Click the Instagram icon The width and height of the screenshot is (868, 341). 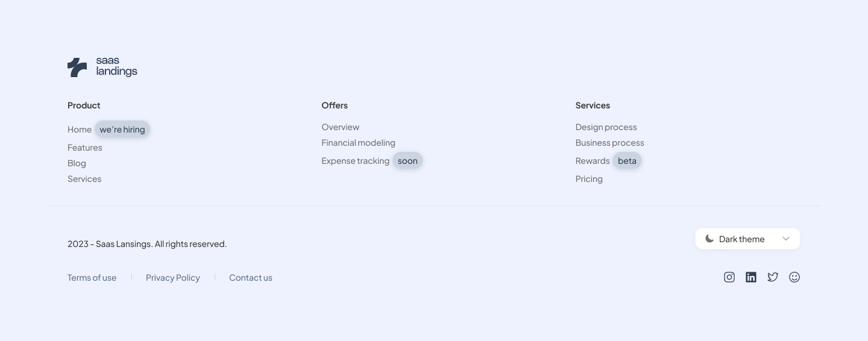coord(729,277)
